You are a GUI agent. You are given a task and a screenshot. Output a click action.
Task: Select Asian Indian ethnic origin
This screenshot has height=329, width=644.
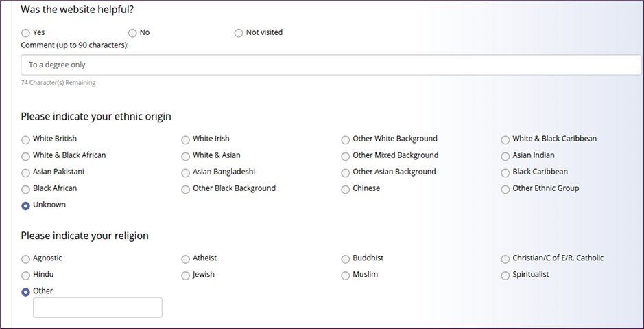(x=505, y=157)
